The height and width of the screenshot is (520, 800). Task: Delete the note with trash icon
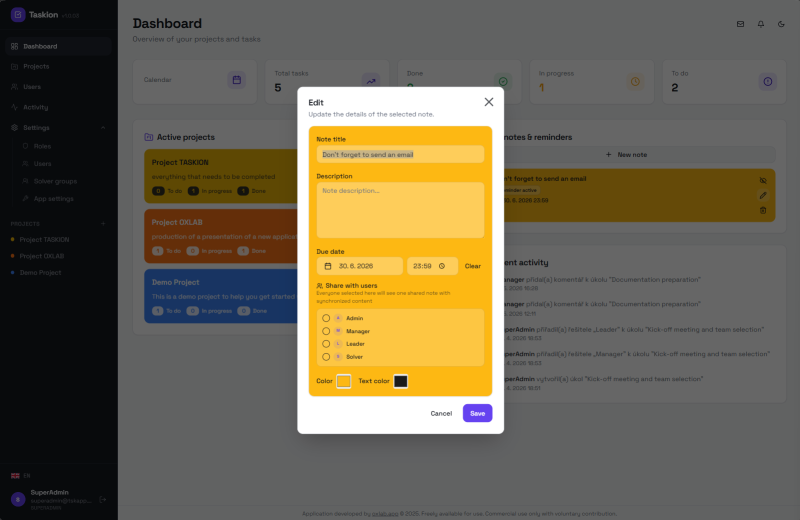(x=763, y=210)
